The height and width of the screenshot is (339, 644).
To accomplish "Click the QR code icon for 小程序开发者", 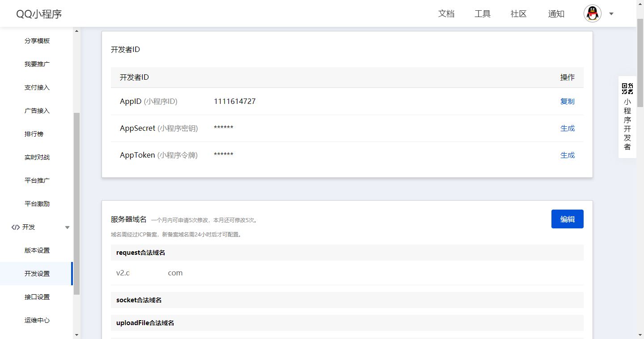I will [x=627, y=88].
